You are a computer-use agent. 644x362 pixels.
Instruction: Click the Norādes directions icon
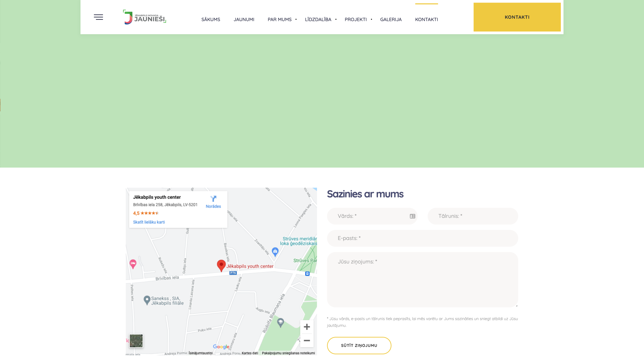click(213, 199)
